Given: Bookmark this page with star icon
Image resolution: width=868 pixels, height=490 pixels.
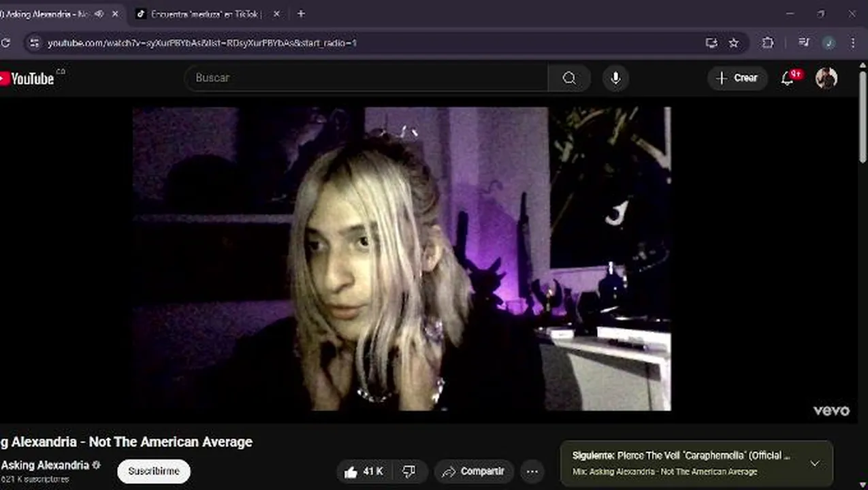Looking at the screenshot, I should click(x=733, y=43).
